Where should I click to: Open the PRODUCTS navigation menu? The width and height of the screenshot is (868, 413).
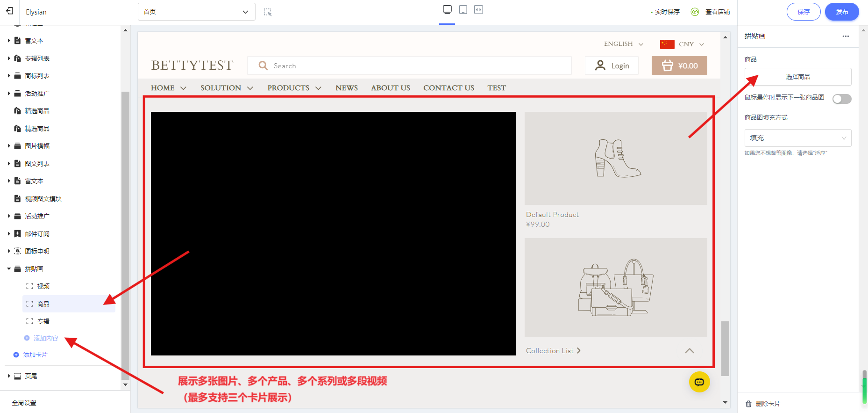click(294, 88)
